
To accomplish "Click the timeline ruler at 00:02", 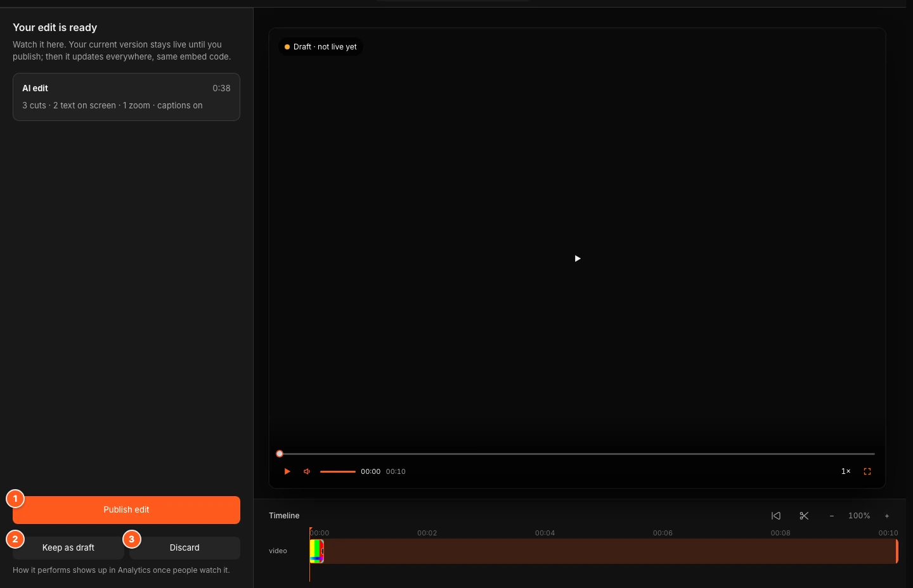I will 427,533.
